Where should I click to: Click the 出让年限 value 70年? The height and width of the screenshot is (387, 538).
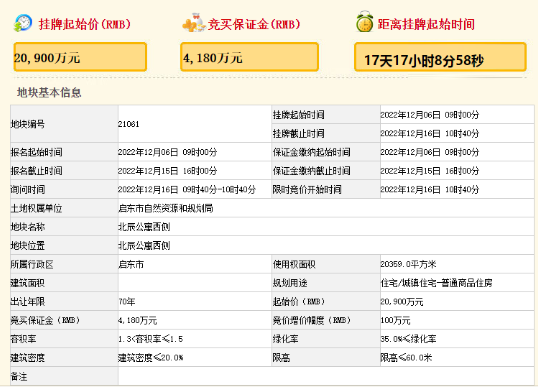coord(127,302)
